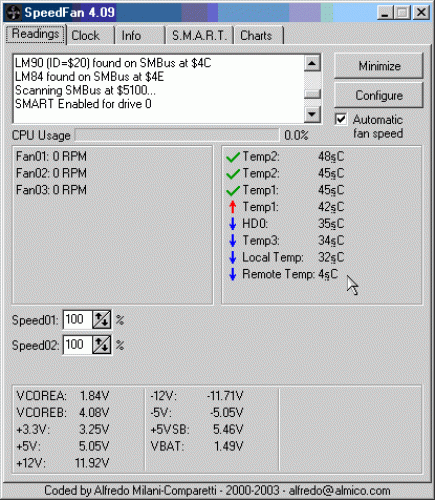Click the Speed01 percentage input field
435x500 pixels.
pos(78,320)
